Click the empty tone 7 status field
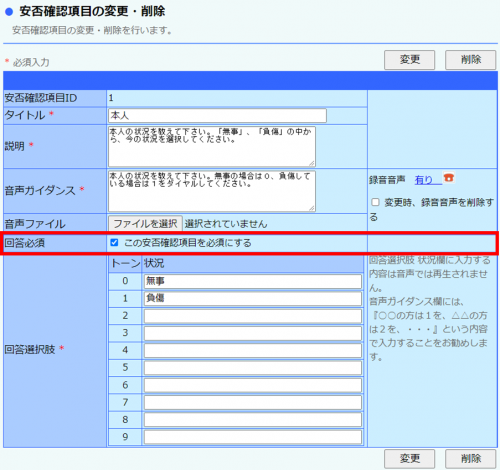The width and height of the screenshot is (500, 470). (253, 403)
